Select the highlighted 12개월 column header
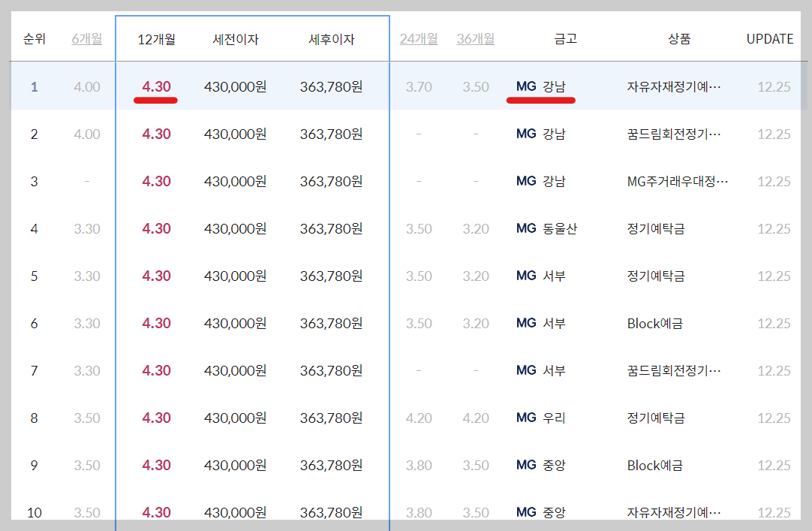Screen dimensions: 812x531 [x=154, y=38]
